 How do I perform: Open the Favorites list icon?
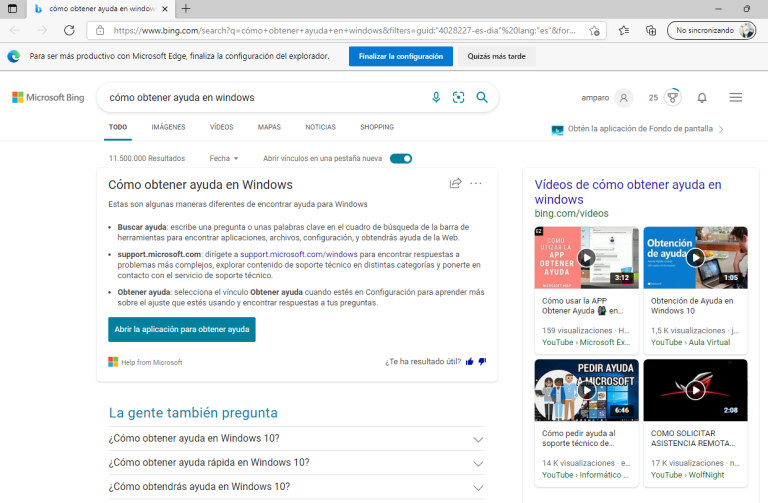624,30
